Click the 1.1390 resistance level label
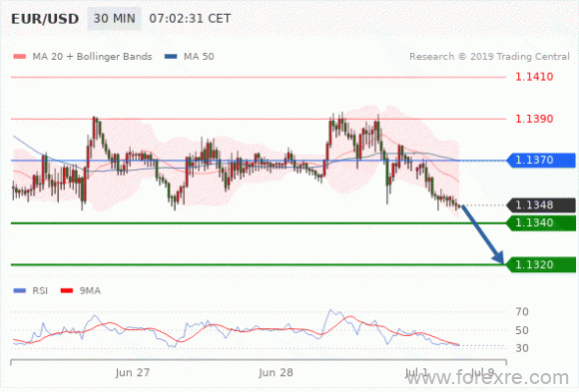Screen dimensions: 579x392 pos(534,119)
